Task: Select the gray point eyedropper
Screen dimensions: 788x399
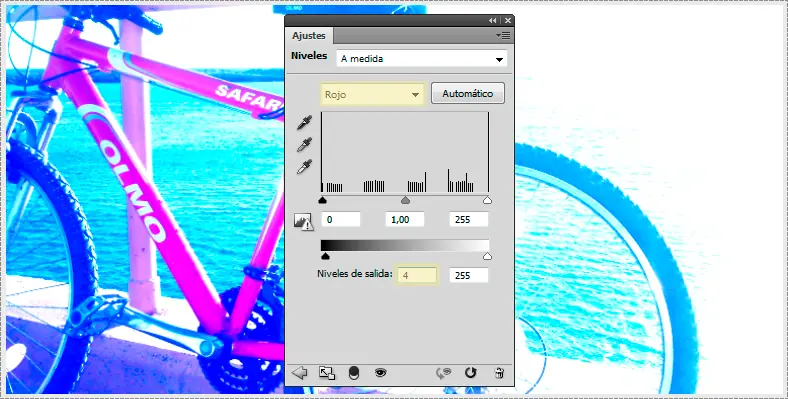Action: click(x=304, y=145)
